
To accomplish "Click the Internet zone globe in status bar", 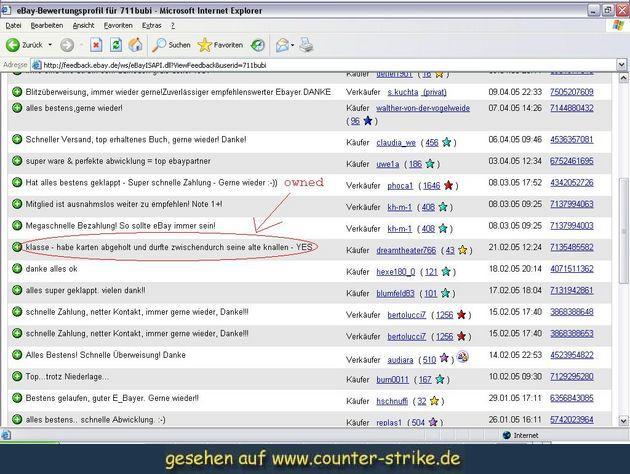I will [x=507, y=435].
